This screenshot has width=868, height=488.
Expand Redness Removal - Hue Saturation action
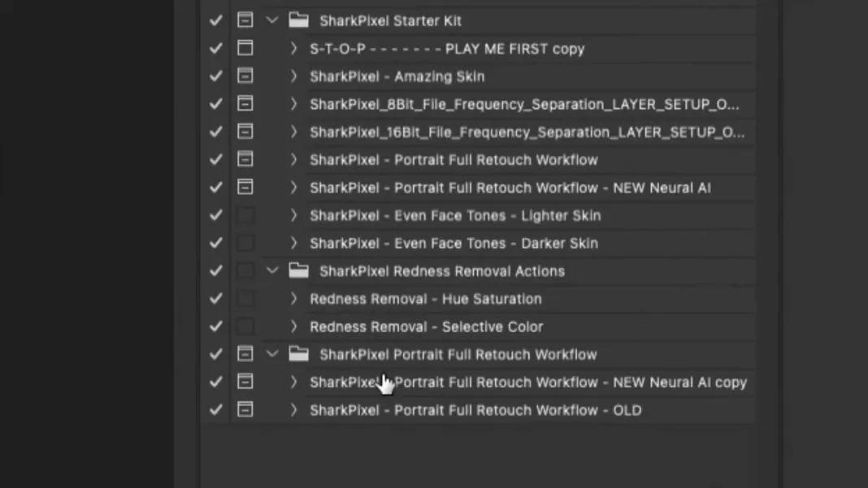point(293,299)
